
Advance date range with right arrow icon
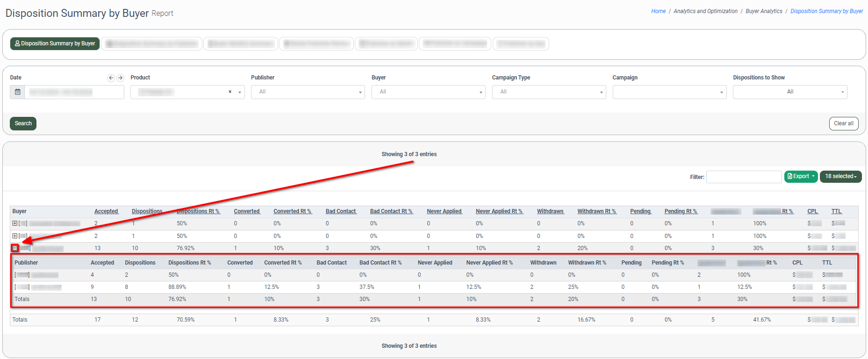click(120, 78)
